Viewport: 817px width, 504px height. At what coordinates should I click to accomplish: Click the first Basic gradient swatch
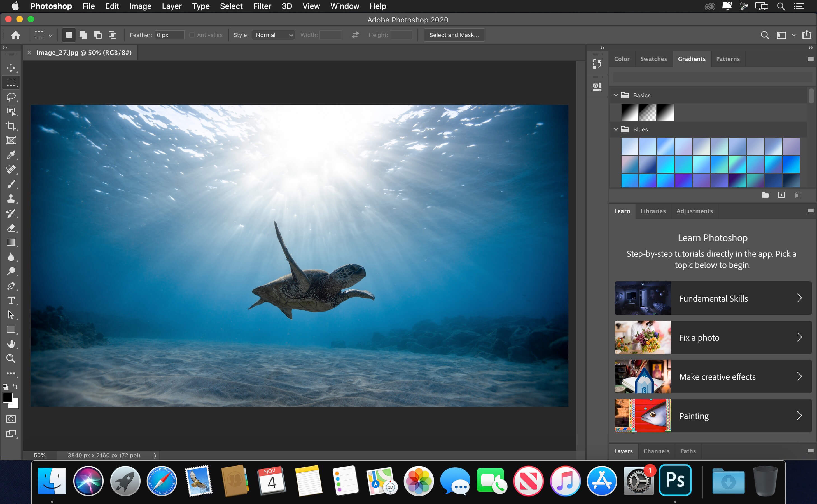point(629,112)
